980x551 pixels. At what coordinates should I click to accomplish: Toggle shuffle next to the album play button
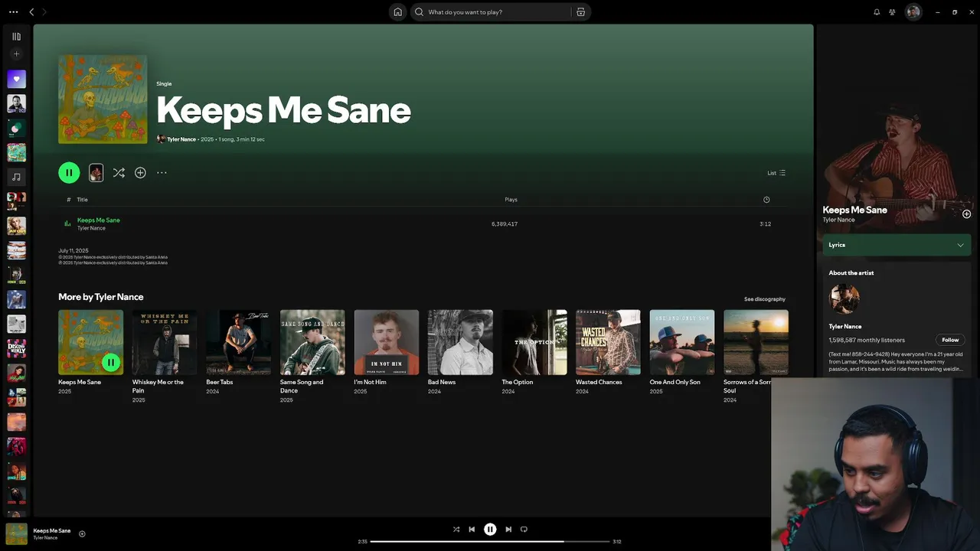click(x=119, y=173)
